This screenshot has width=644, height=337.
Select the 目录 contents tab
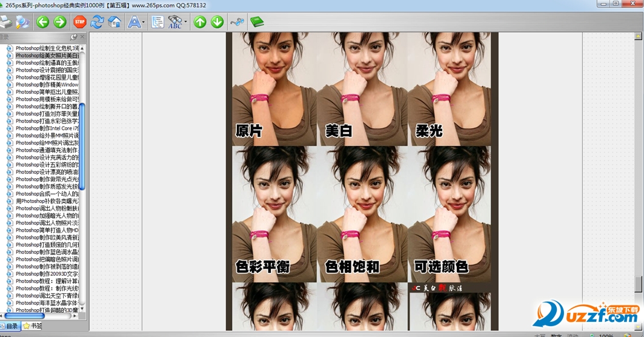point(12,326)
